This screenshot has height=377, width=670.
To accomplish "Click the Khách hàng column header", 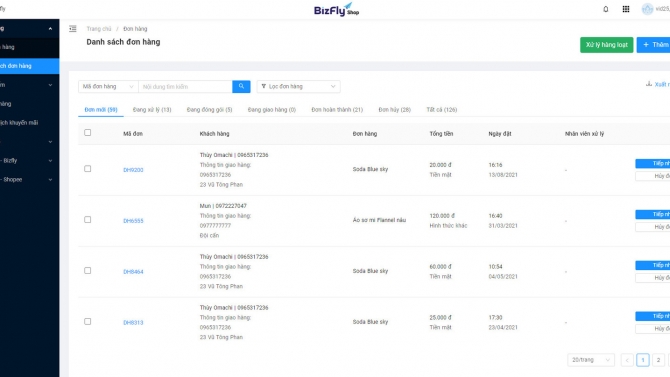I will coord(215,134).
